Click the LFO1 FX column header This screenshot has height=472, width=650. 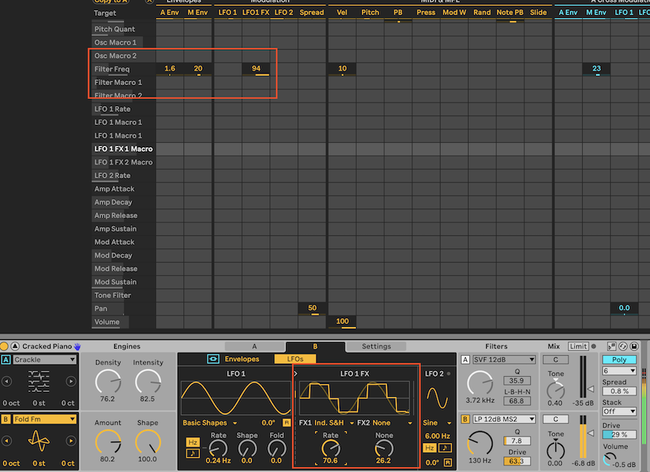(x=256, y=12)
